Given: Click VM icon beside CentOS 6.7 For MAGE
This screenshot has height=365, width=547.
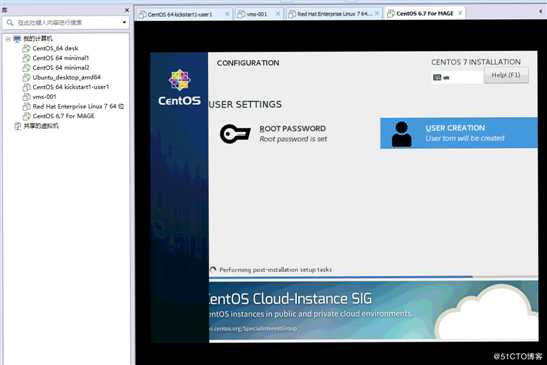Looking at the screenshot, I should [26, 116].
